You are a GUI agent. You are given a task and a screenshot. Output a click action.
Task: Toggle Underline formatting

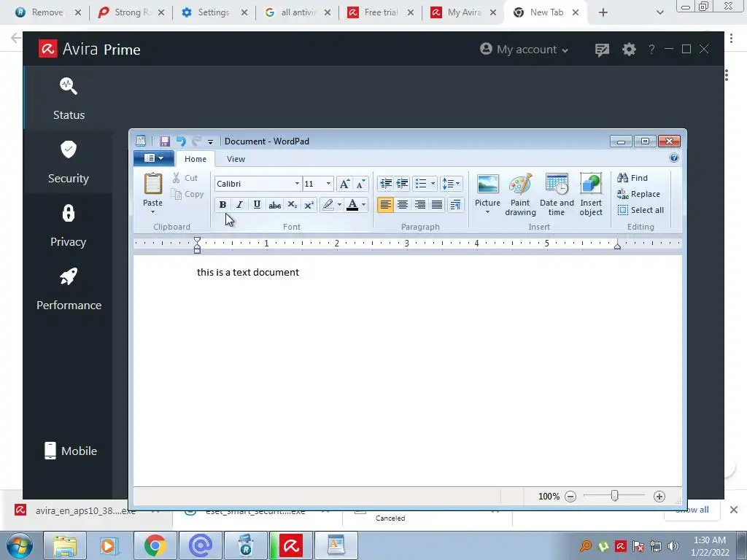pos(257,205)
